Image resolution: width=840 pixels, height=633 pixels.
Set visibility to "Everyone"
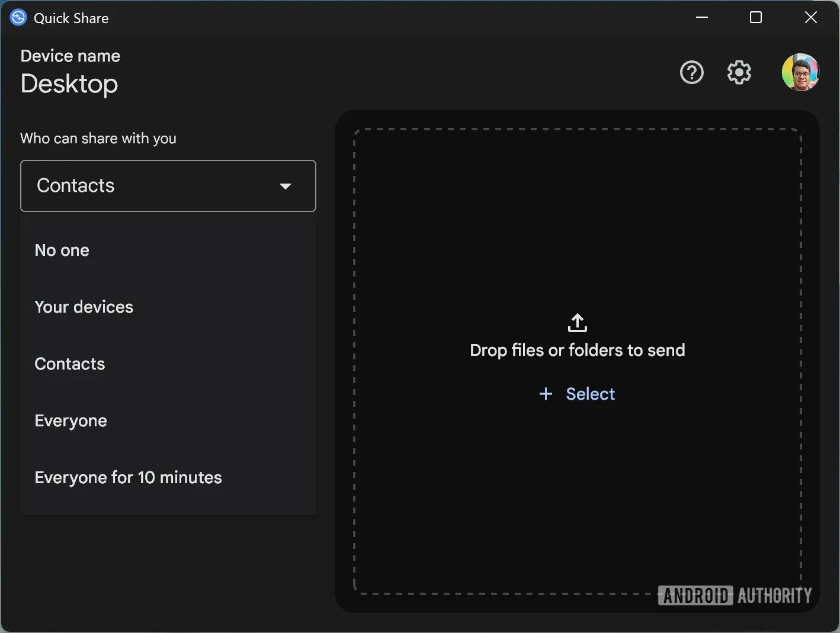click(x=71, y=421)
